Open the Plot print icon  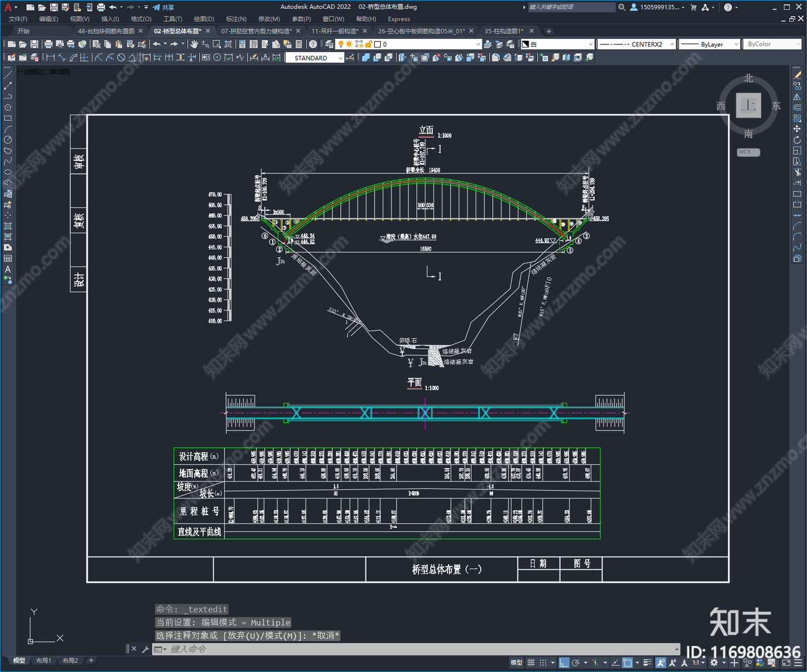point(48,44)
